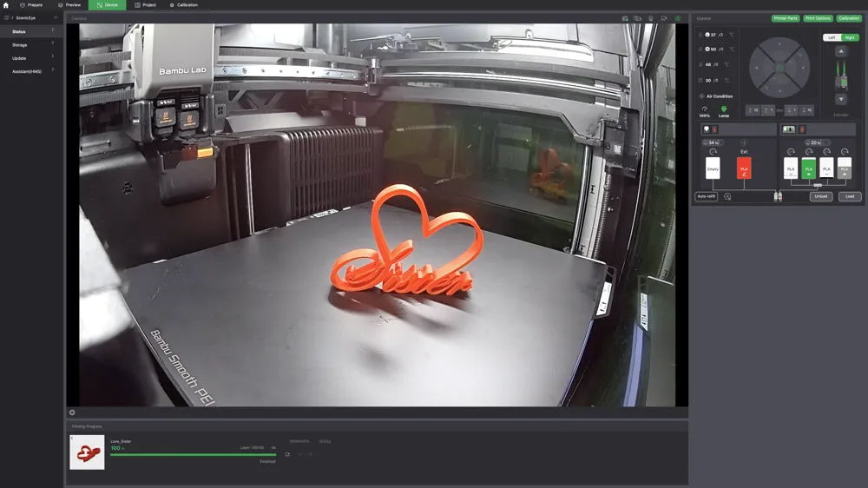Raise the bed by 1
868x488 pixels.
tap(768, 110)
